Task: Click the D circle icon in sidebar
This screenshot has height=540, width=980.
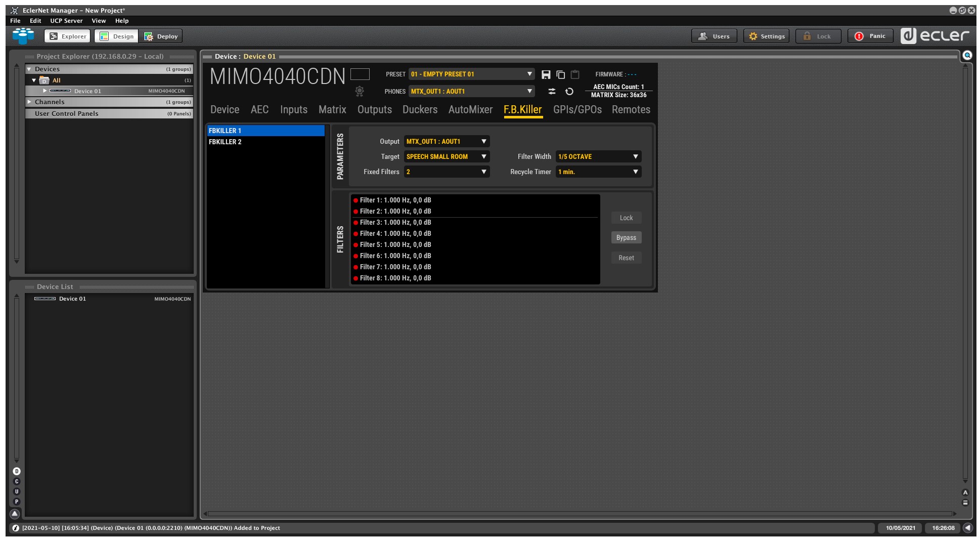Action: [x=16, y=471]
